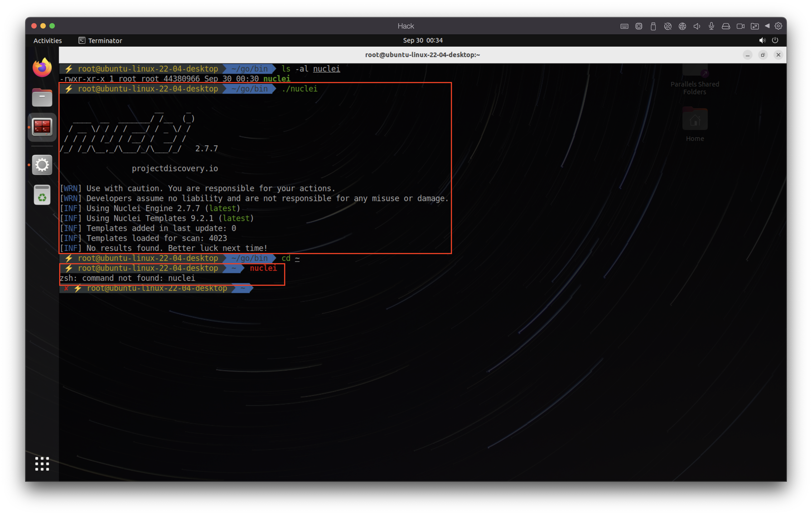812x515 pixels.
Task: Click the macOS green fullscreen button
Action: click(x=52, y=26)
